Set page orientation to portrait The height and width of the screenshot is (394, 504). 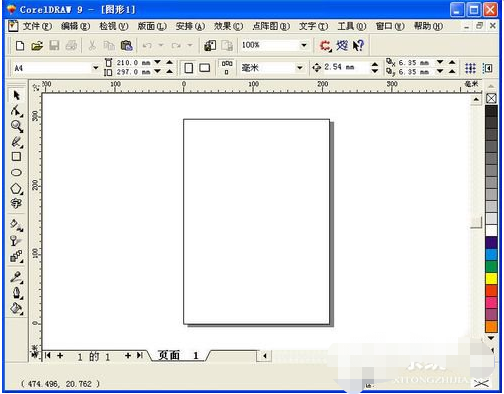(x=188, y=68)
